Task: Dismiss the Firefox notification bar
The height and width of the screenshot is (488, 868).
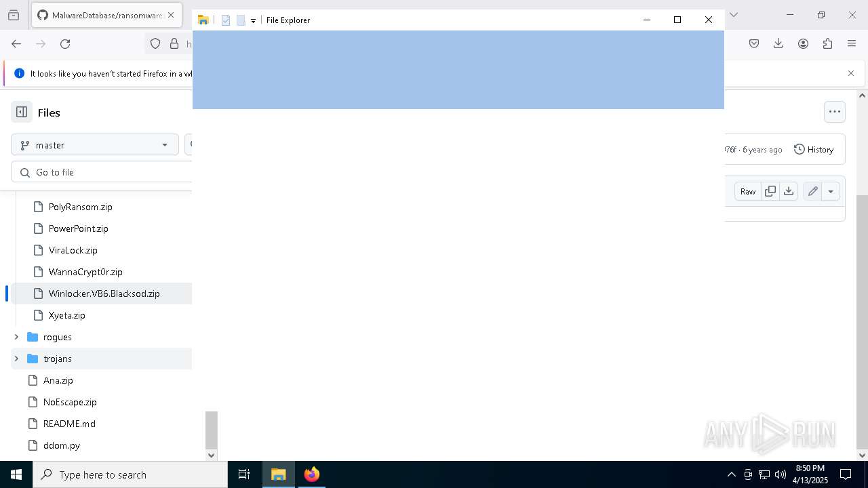Action: [x=851, y=73]
